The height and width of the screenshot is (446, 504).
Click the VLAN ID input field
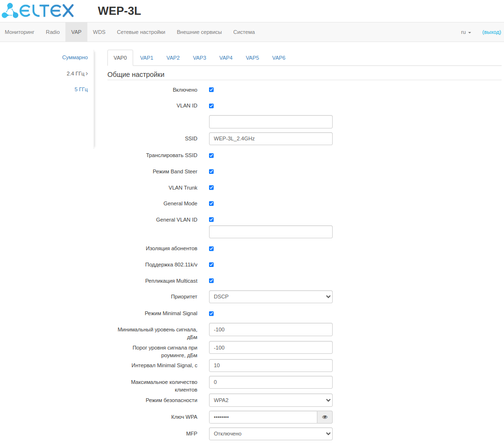(x=271, y=122)
